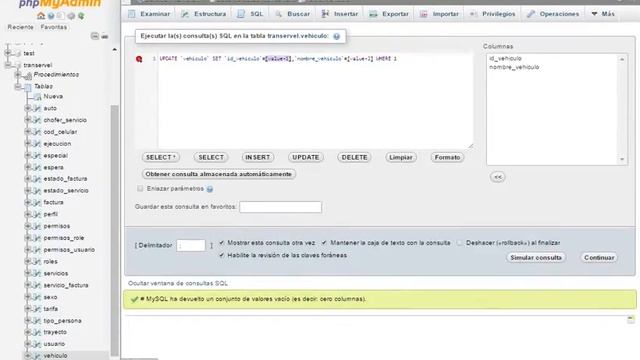Open the phpMyAdmin home icon
The width and height of the screenshot is (640, 360).
tap(41, 16)
